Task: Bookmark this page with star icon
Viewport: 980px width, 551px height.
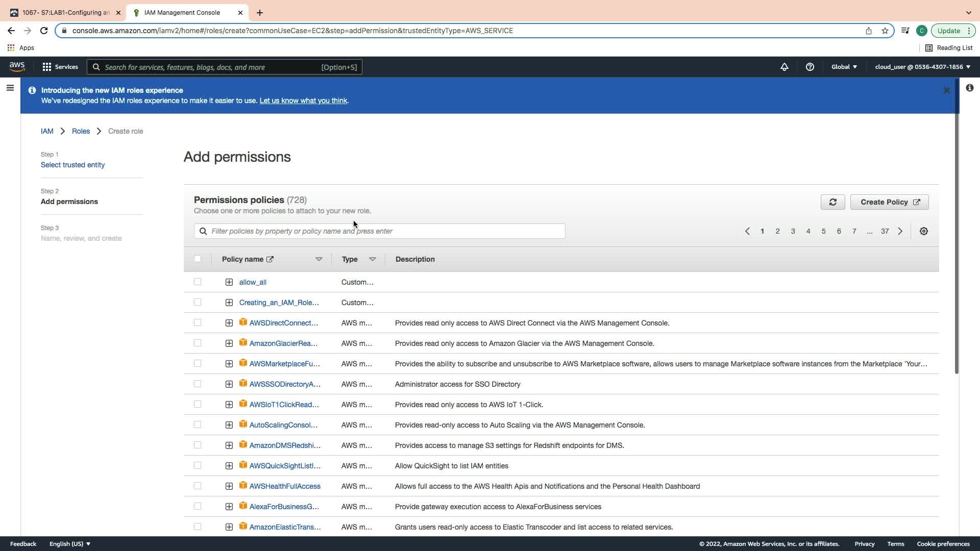Action: coord(885,31)
